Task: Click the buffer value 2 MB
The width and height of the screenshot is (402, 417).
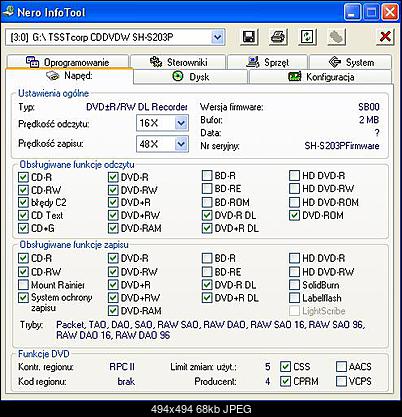Action: [x=369, y=120]
